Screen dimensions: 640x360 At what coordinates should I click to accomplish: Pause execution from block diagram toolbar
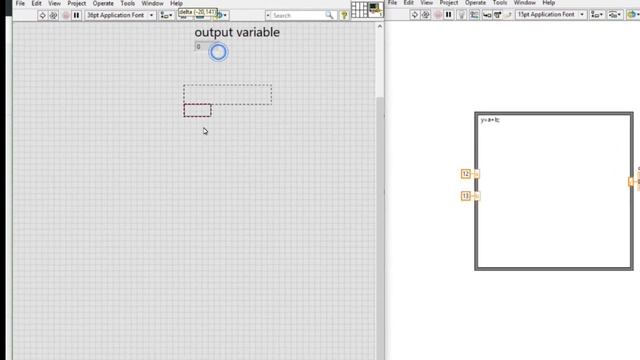coord(449,15)
